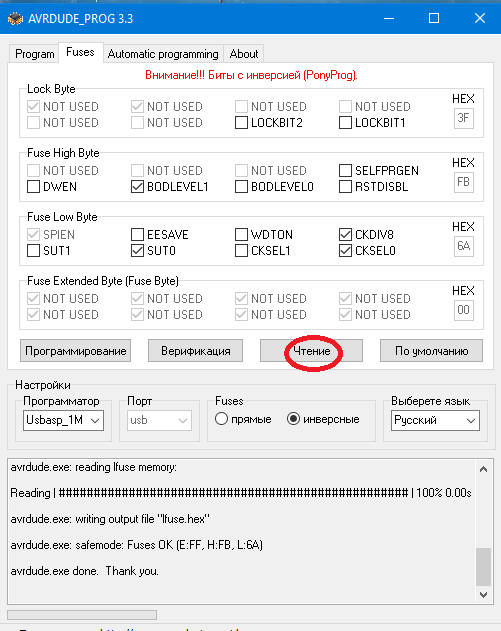Maximize the AVRDUDE_PROG window
The image size is (501, 631).
click(x=434, y=19)
